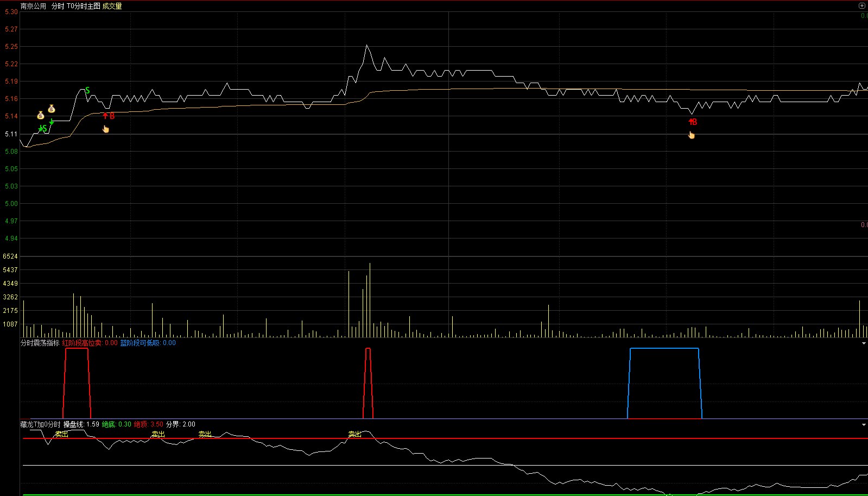868x496 pixels.
Task: Click the 绝顶: 3.50 readout
Action: [149, 424]
